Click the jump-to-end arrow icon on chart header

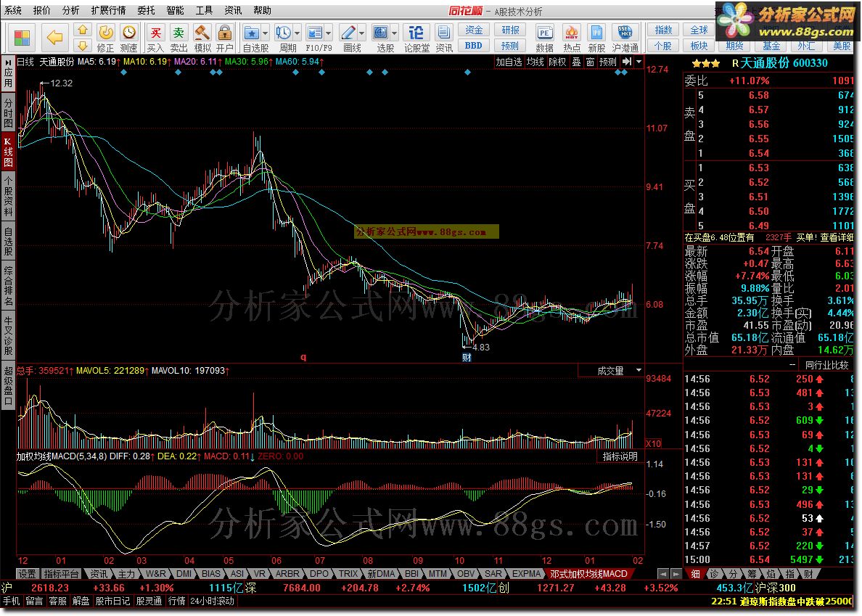click(x=627, y=62)
